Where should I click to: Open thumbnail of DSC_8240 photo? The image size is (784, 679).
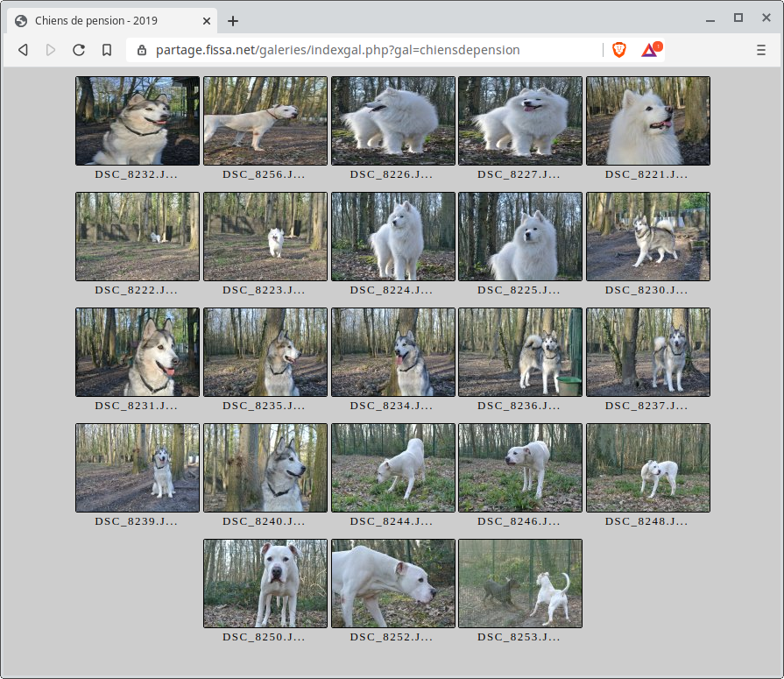(x=265, y=468)
